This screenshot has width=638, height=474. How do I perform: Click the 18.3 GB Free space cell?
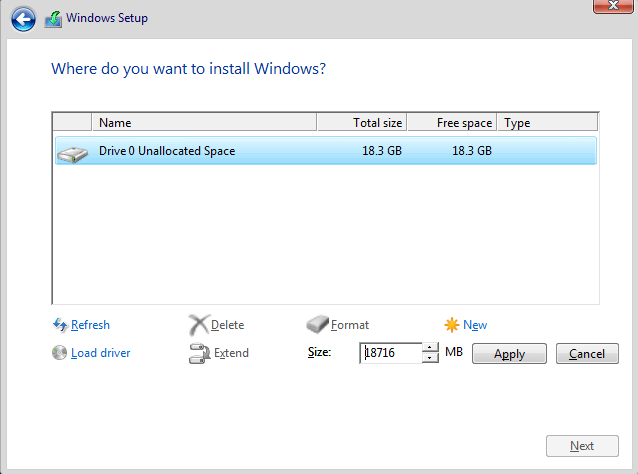point(472,151)
